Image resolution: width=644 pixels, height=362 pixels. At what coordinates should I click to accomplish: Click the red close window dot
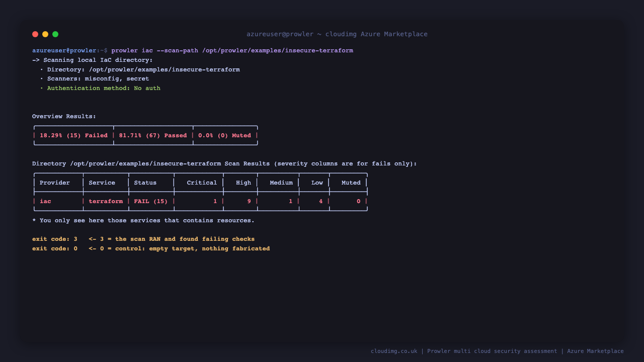[35, 34]
